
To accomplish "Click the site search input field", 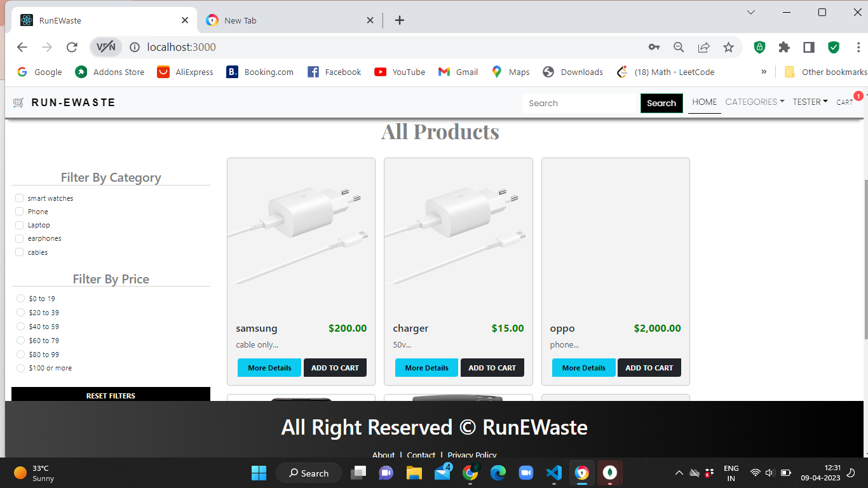I will pos(580,103).
